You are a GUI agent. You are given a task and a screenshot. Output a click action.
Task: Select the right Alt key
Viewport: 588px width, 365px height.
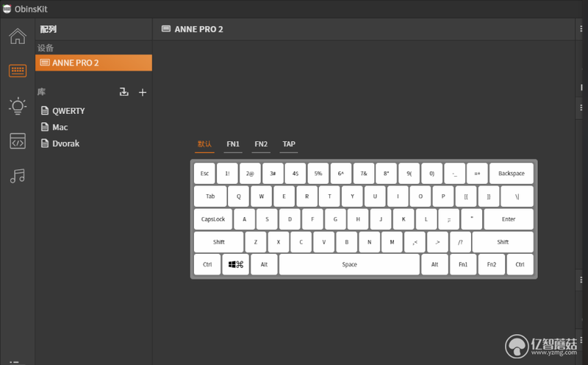pyautogui.click(x=434, y=265)
